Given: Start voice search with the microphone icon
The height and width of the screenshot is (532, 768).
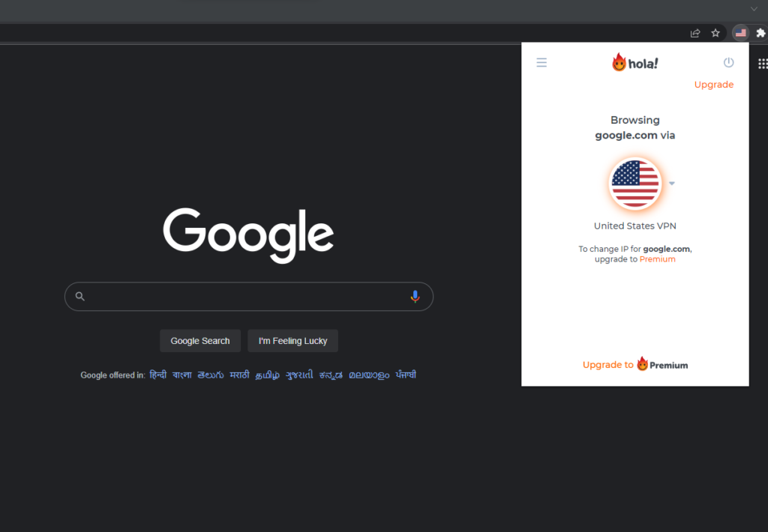Looking at the screenshot, I should click(x=415, y=297).
